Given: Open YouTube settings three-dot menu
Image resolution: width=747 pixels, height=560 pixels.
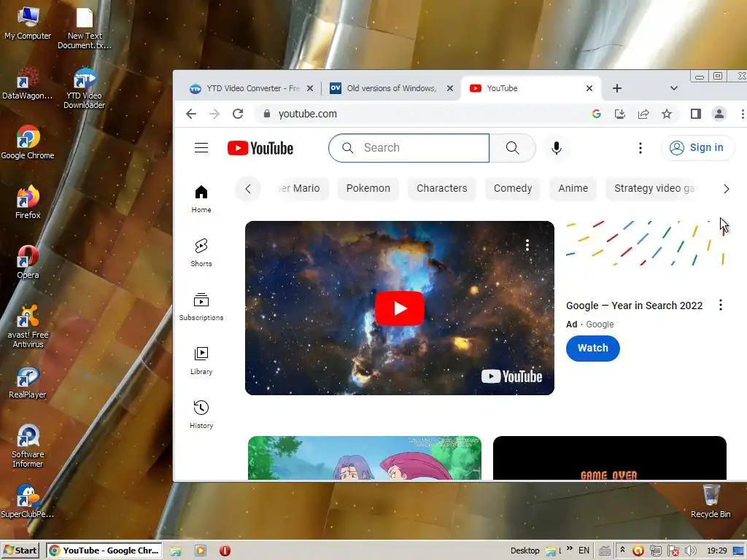Looking at the screenshot, I should coord(640,148).
